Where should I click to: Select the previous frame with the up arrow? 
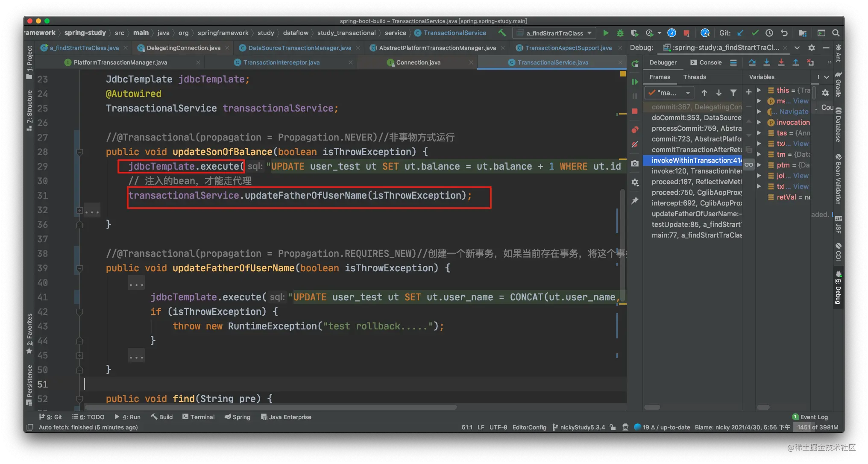[704, 93]
